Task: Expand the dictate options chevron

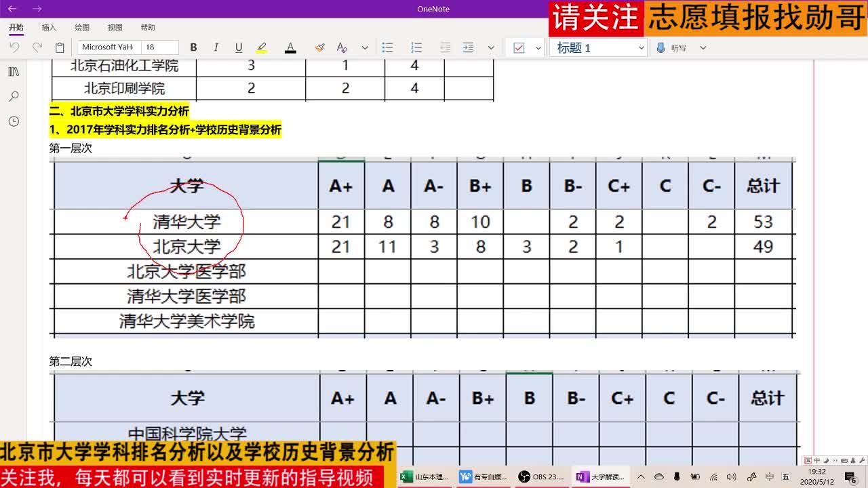Action: pyautogui.click(x=703, y=47)
